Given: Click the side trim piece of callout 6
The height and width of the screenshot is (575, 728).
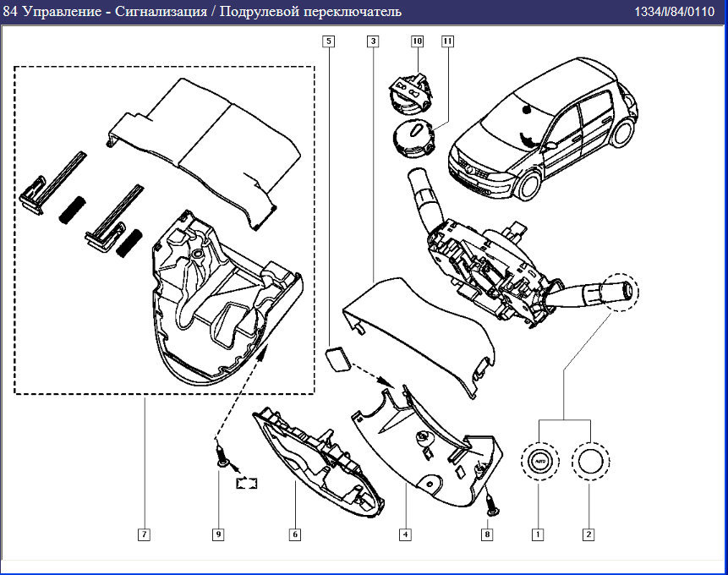Looking at the screenshot, I should tap(319, 463).
